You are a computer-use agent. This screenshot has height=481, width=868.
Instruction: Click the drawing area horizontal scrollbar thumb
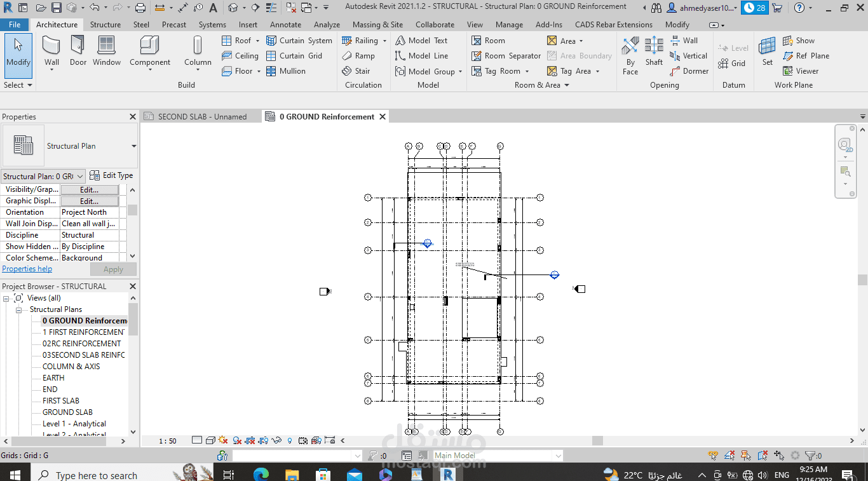pos(597,440)
